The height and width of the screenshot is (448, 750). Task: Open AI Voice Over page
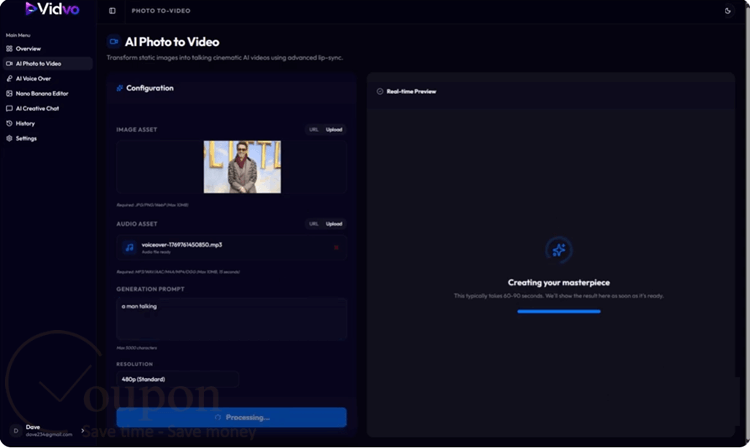pyautogui.click(x=47, y=78)
